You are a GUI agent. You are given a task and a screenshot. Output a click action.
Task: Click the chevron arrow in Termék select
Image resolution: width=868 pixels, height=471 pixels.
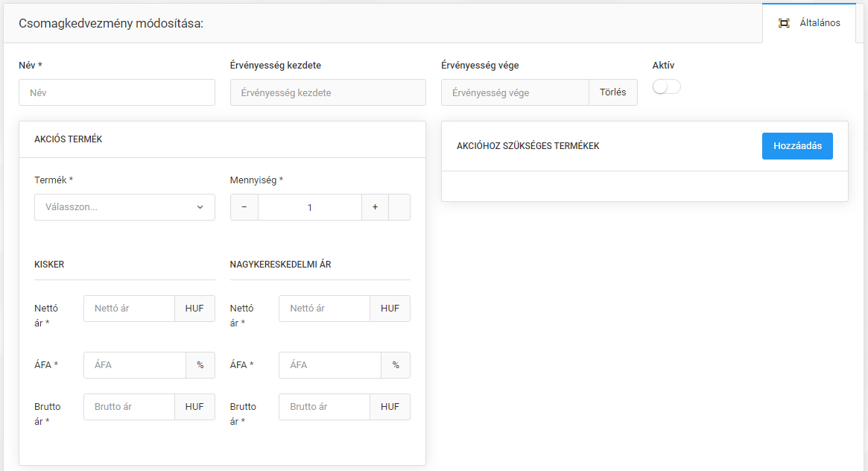[200, 207]
